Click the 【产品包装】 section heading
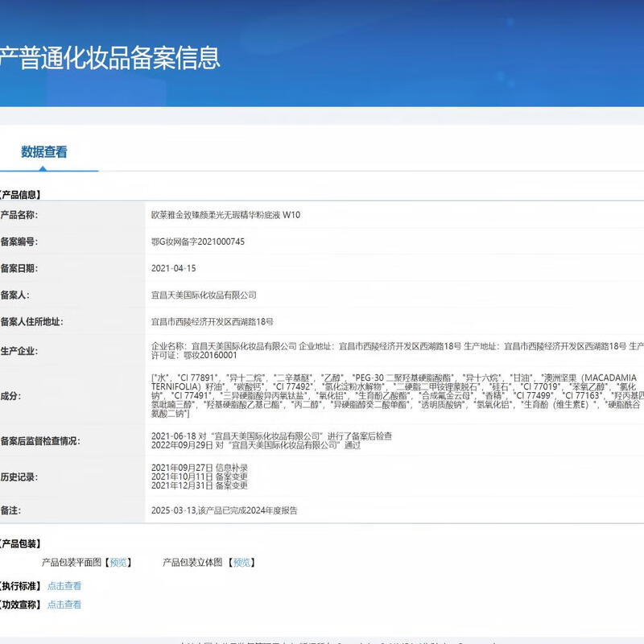The width and height of the screenshot is (644, 644). coord(20,545)
